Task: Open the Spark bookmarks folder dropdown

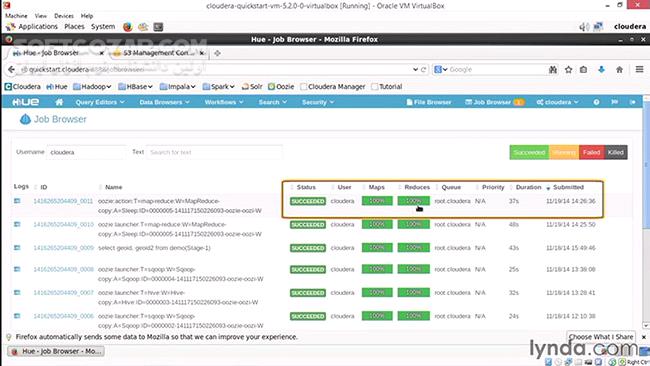Action: pos(218,87)
